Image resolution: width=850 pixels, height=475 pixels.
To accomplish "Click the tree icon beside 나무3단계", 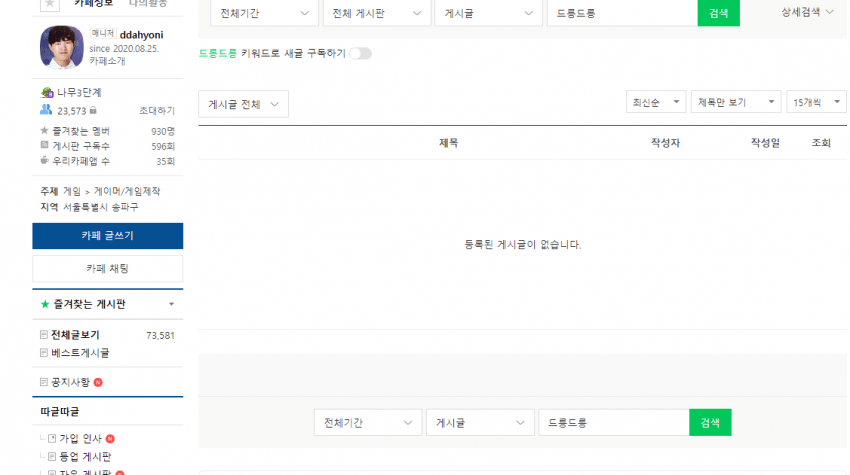I will tap(47, 93).
